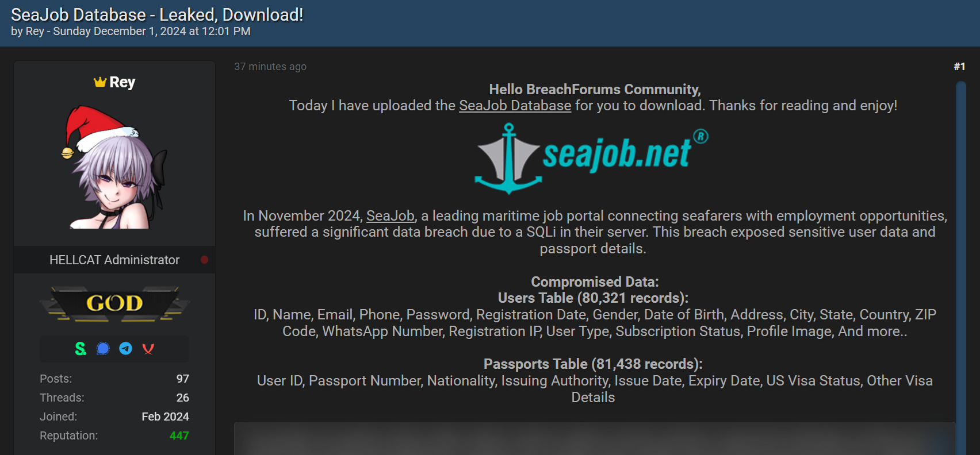Viewport: 980px width, 455px height.
Task: Open Rey's Signal messenger contact icon
Action: pyautogui.click(x=103, y=348)
